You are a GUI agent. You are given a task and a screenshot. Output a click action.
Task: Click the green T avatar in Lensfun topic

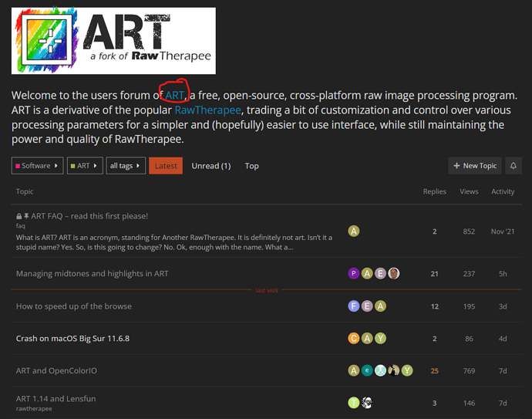pyautogui.click(x=354, y=403)
